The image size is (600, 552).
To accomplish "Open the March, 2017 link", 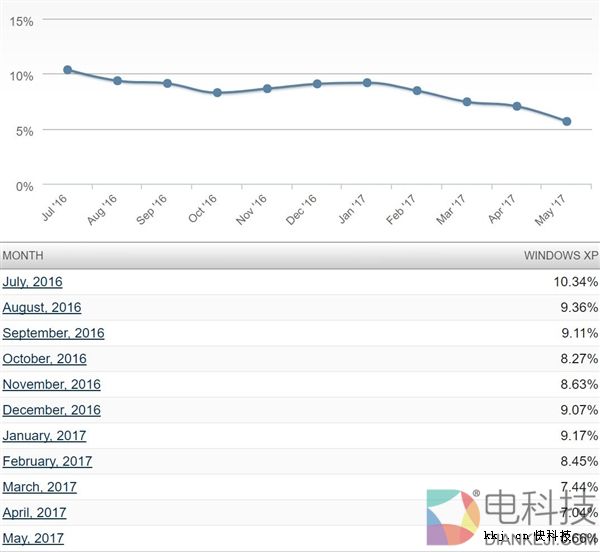I will point(39,487).
